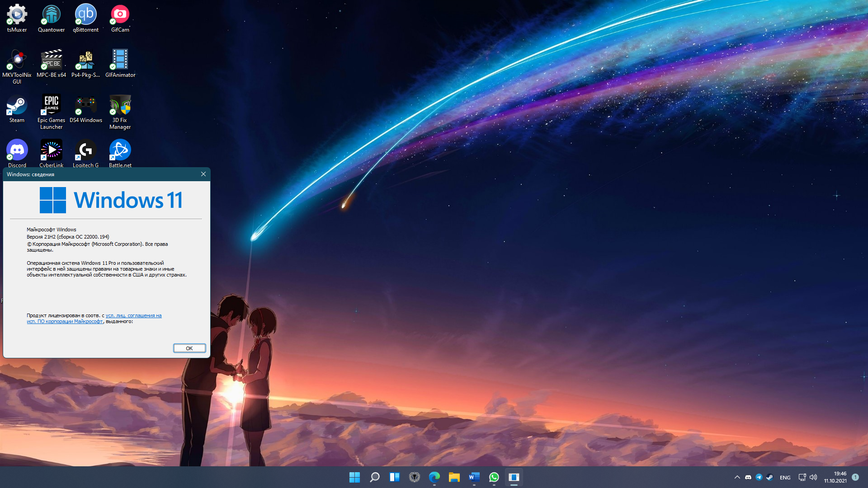
Task: Select the Quantower desktop shortcut
Action: pos(51,19)
